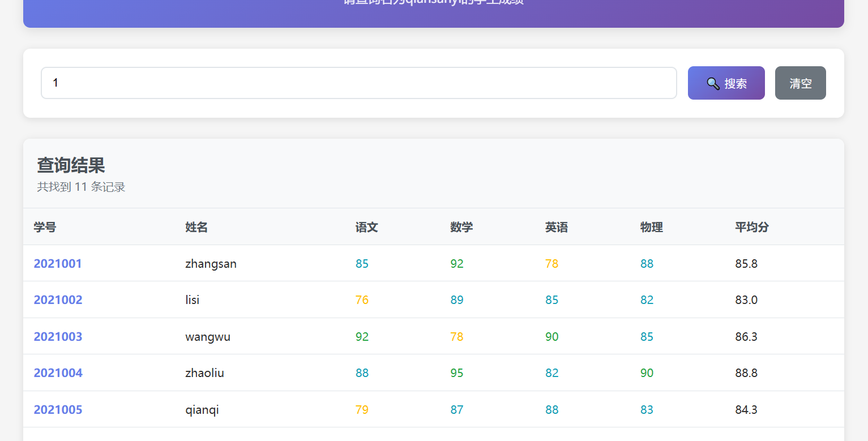This screenshot has width=868, height=441.
Task: Click zhangsan's 物理 score 88
Action: [x=647, y=263]
